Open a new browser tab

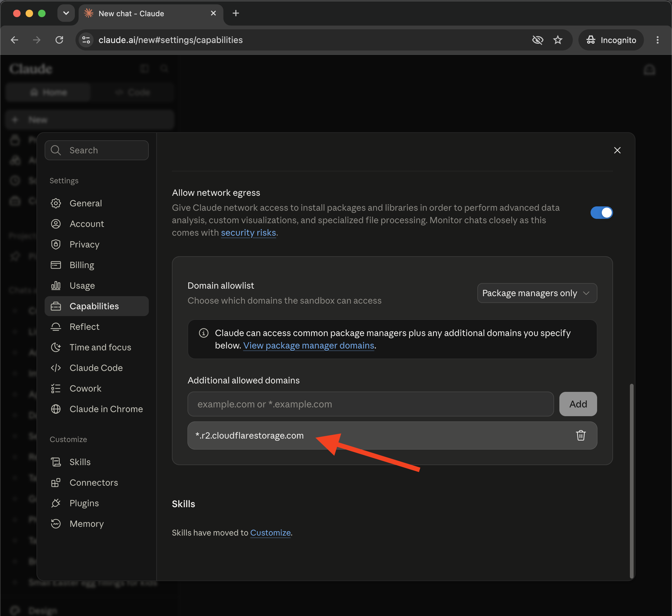(x=236, y=13)
